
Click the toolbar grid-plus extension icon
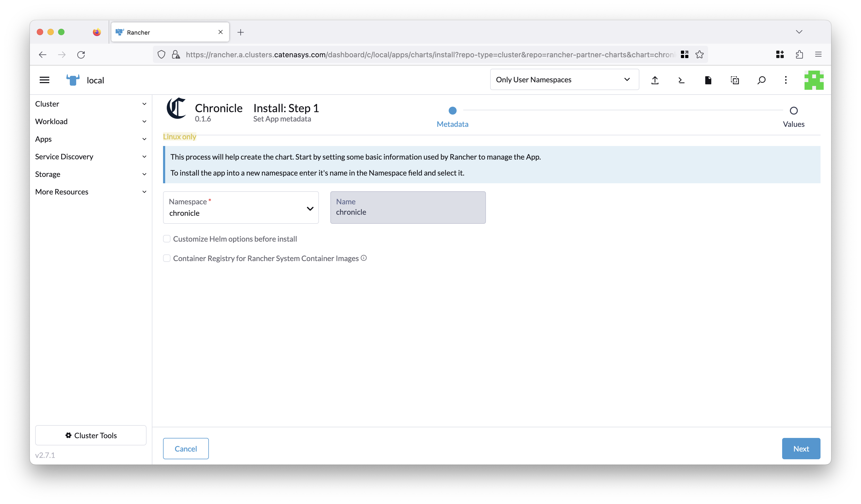pos(780,54)
